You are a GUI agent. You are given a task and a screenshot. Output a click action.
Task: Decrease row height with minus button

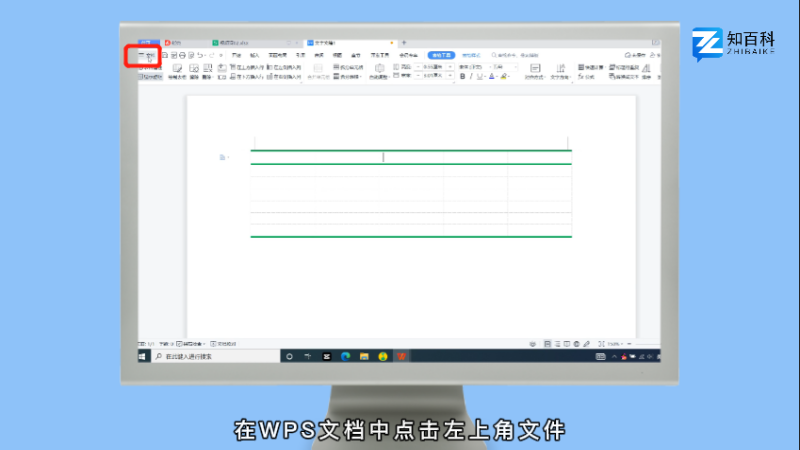pos(418,67)
